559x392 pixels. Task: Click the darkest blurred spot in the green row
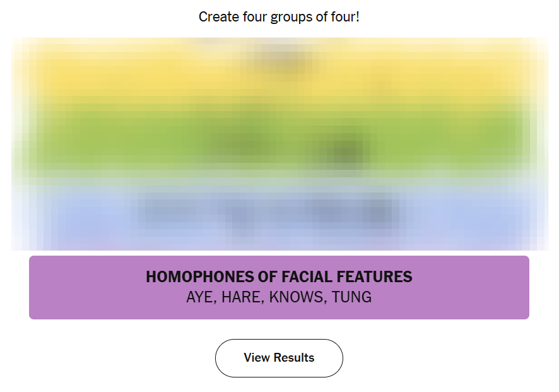[346, 151]
